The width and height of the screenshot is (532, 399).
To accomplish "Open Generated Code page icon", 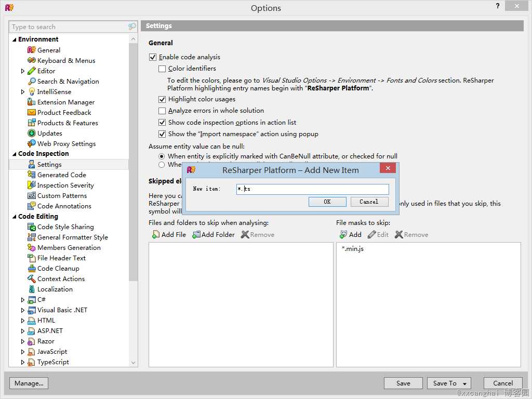I will (31, 175).
